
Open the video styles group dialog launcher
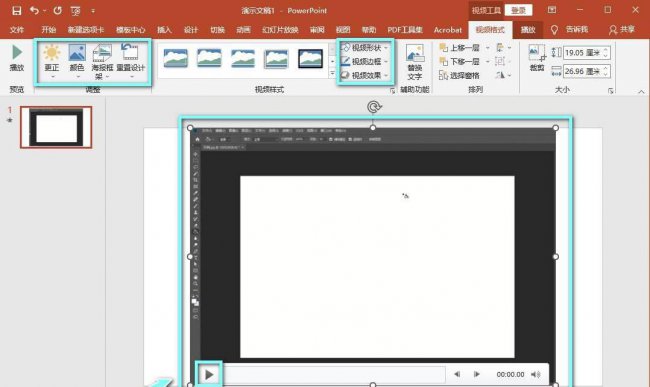393,91
